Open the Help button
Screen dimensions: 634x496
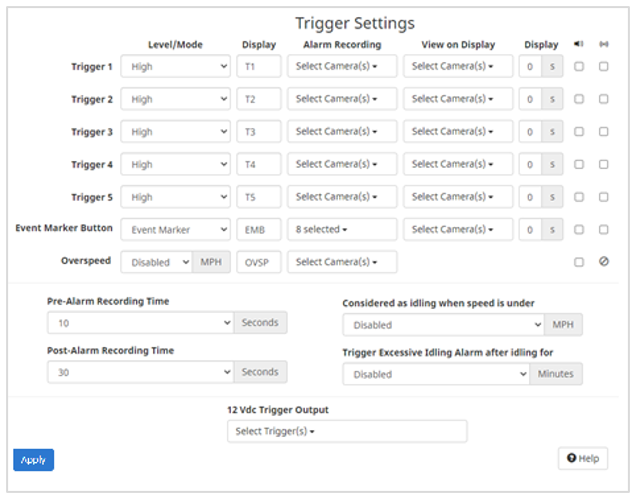(582, 458)
